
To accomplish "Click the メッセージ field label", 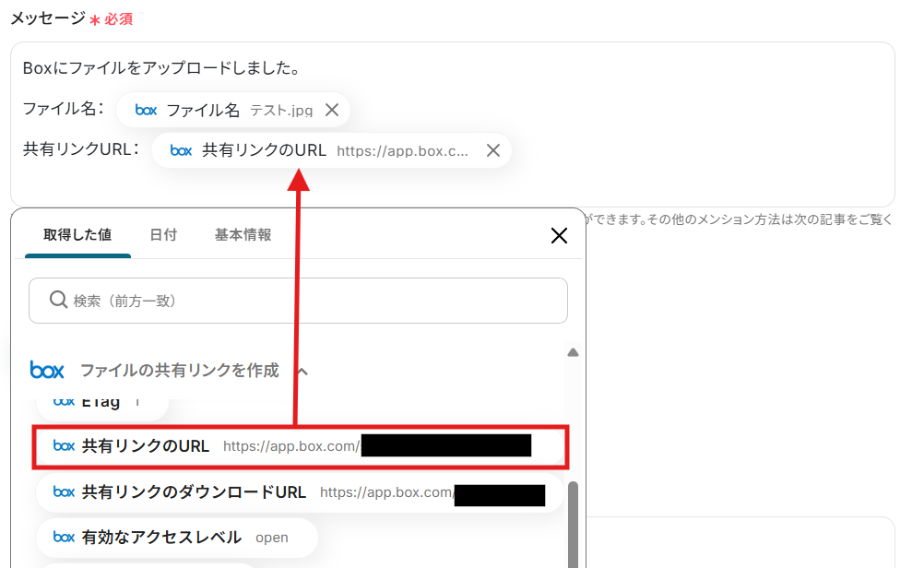I will (48, 18).
